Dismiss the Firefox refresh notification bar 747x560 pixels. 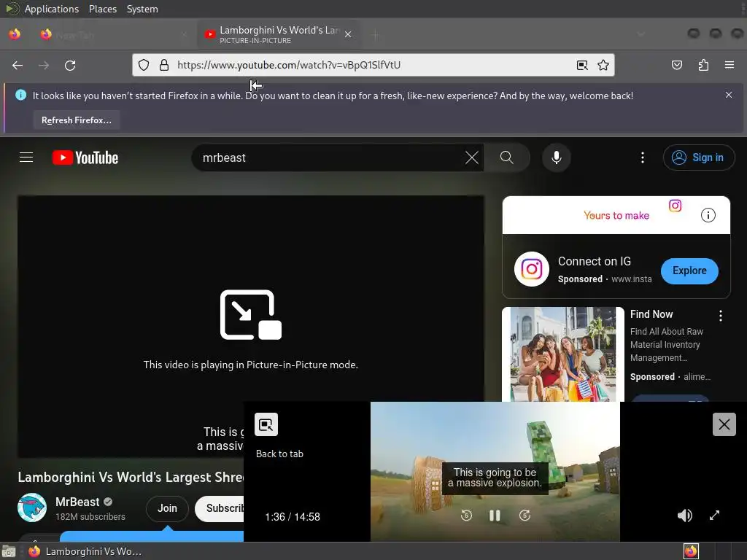[729, 95]
